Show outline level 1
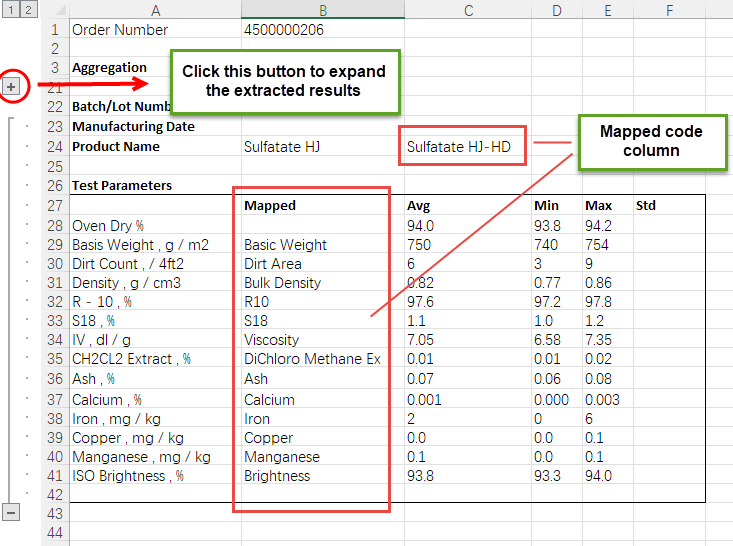733x546 pixels. pos(9,10)
